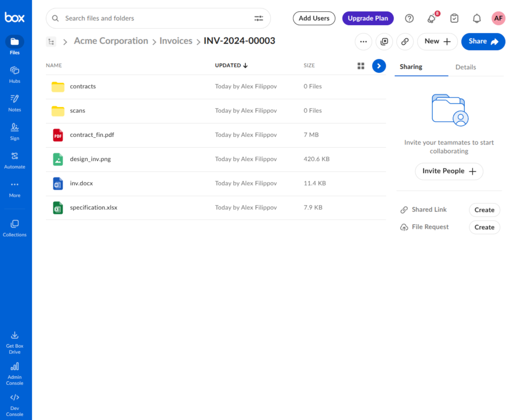Open contract_fin.pdf

(x=92, y=135)
